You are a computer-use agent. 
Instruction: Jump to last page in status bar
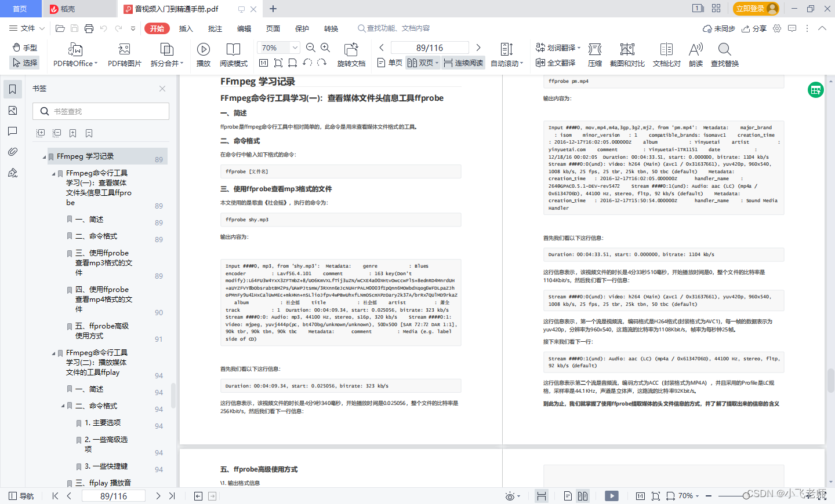(172, 496)
